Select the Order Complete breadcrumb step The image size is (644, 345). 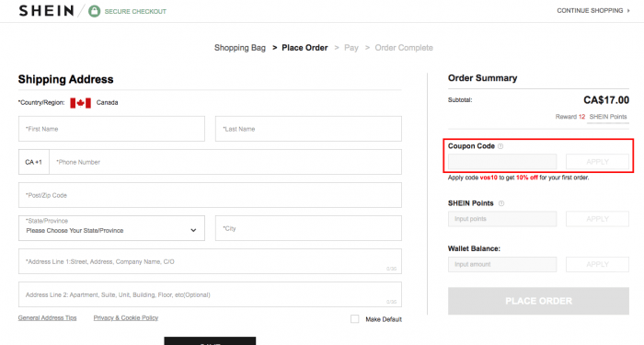(x=404, y=48)
